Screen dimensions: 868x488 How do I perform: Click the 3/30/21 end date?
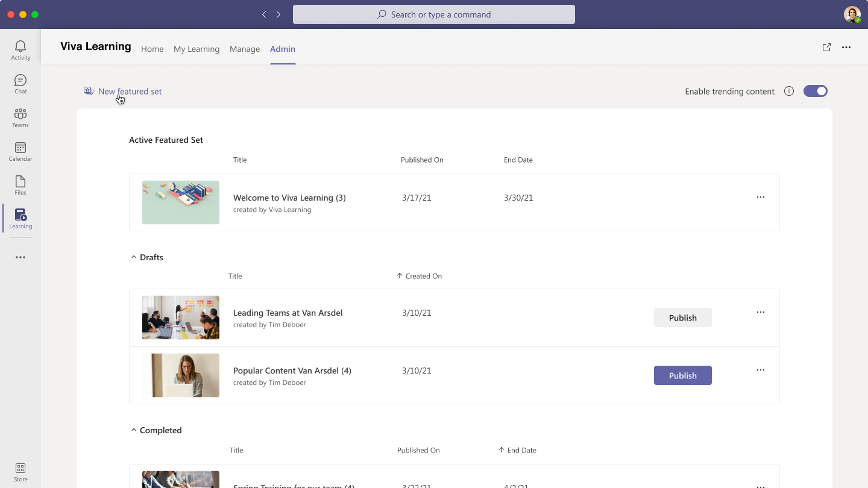pyautogui.click(x=518, y=198)
